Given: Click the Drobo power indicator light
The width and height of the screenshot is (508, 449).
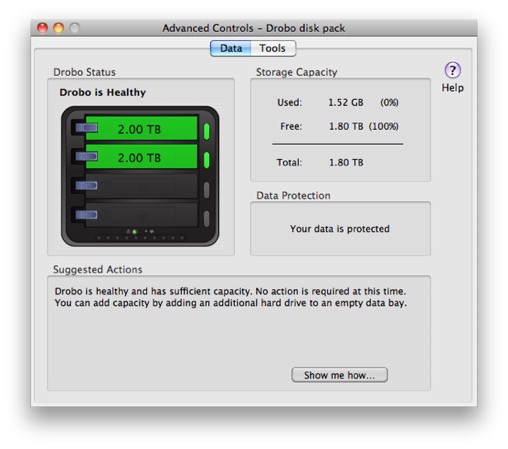Looking at the screenshot, I should point(134,231).
